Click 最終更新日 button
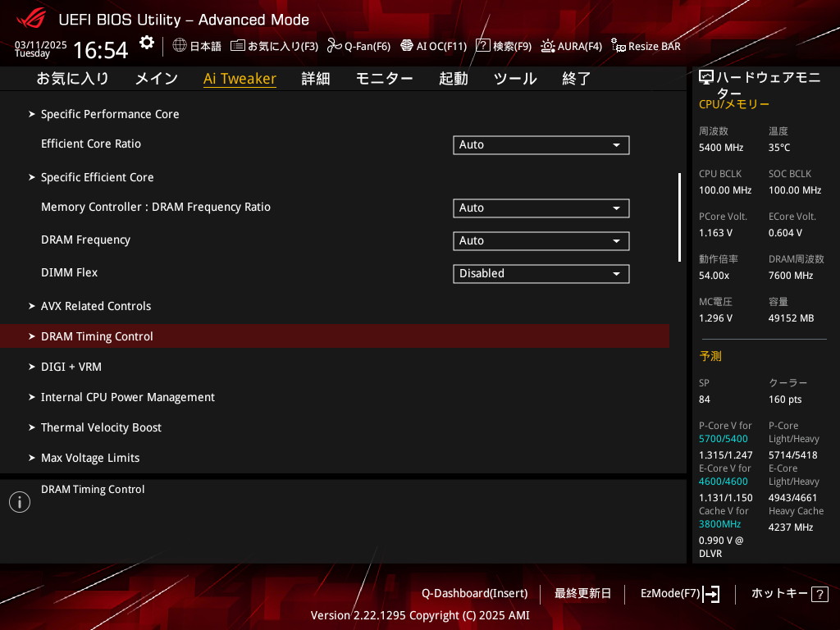840x630 pixels. (582, 594)
